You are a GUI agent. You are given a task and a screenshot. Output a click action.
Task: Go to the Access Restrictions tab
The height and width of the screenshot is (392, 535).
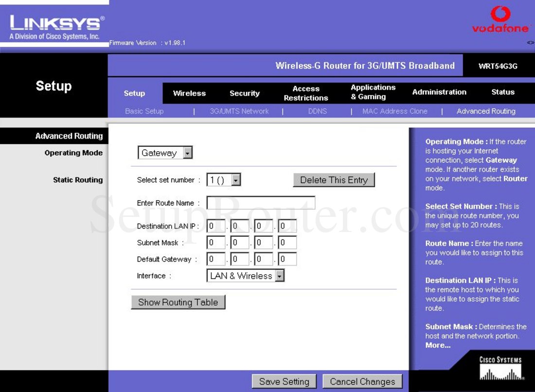tap(306, 93)
